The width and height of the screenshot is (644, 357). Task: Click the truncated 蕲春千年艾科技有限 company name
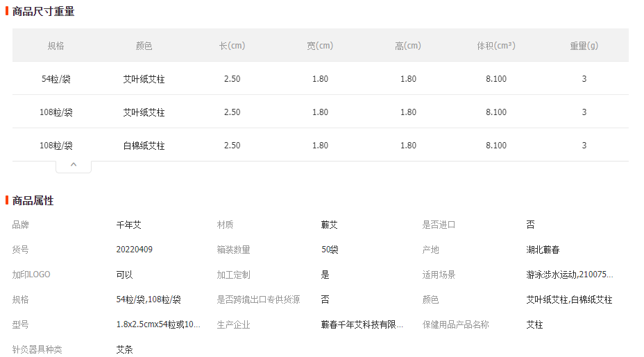tap(362, 324)
